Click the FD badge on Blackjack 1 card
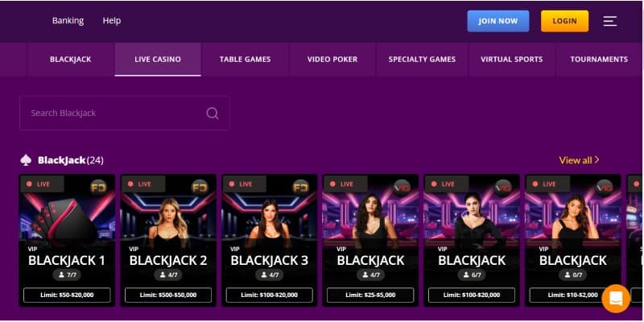 coord(97,187)
